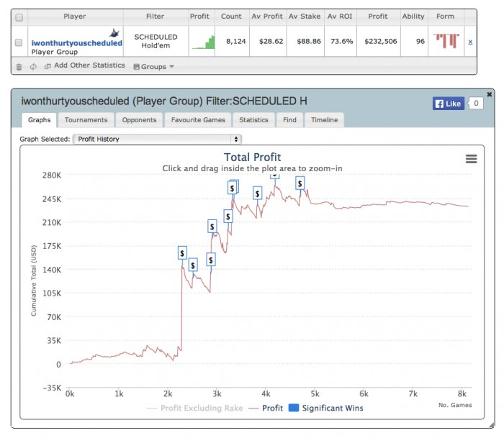This screenshot has width=504, height=438.
Task: Check the iwonthurtyouscheduled row checkbox
Action: [19, 42]
